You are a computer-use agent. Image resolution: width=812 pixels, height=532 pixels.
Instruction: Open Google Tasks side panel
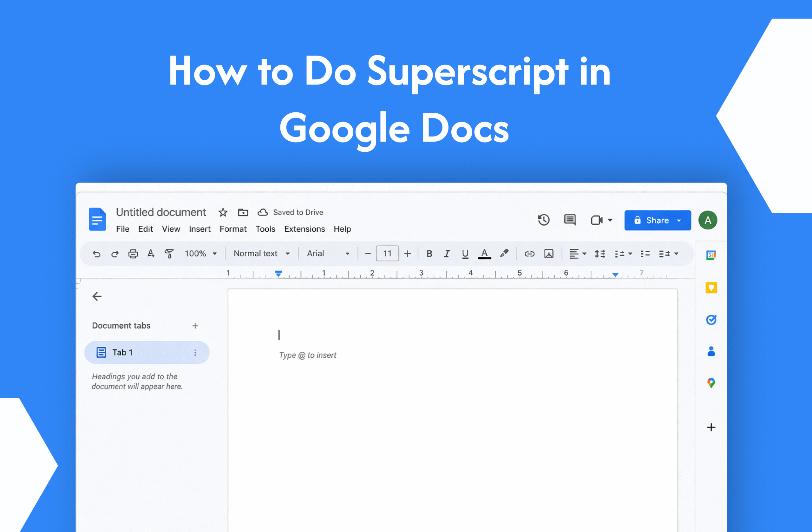pyautogui.click(x=711, y=320)
